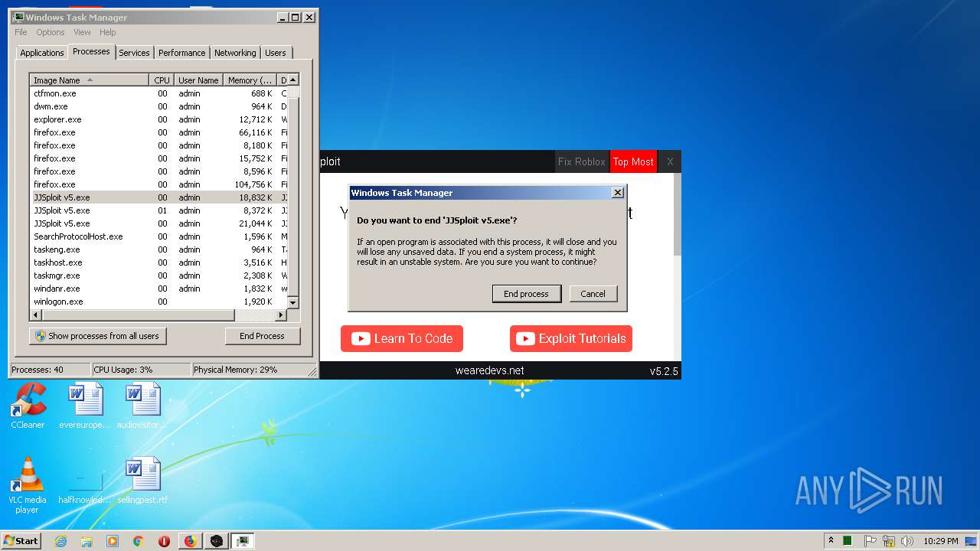Switch to the Performance tab
Screen dimensions: 980x551
182,53
